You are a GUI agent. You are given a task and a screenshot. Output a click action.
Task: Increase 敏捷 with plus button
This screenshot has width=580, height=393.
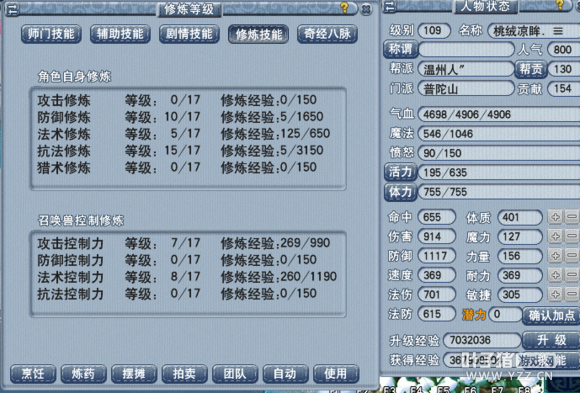pyautogui.click(x=555, y=295)
